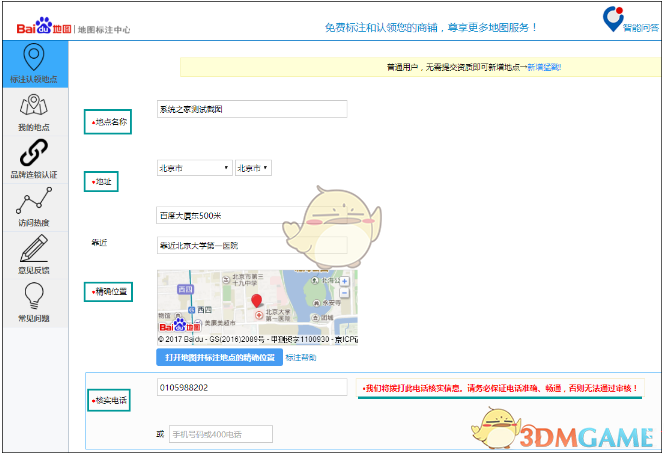Image resolution: width=664 pixels, height=456 pixels.
Task: Click the 核实电话 field label
Action: pyautogui.click(x=111, y=400)
